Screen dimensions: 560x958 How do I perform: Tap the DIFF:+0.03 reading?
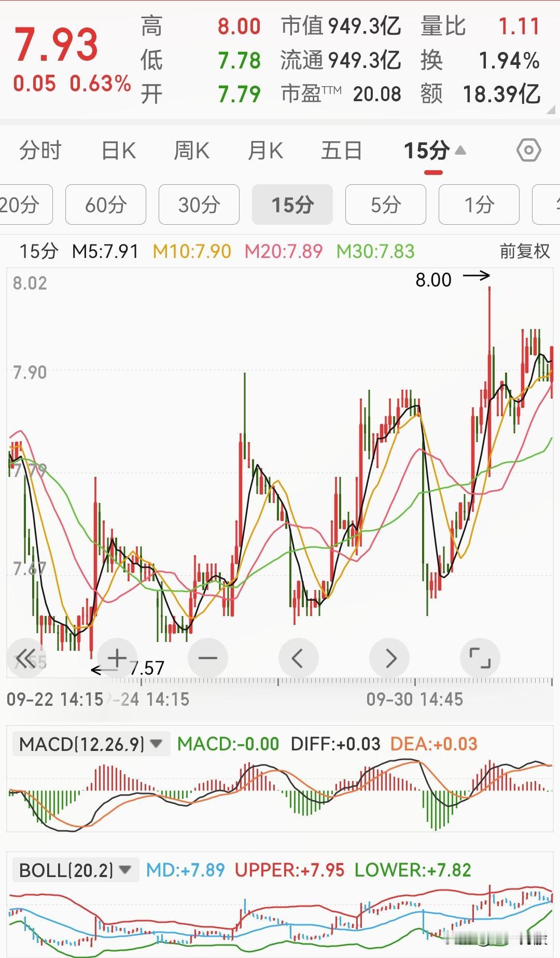[335, 744]
